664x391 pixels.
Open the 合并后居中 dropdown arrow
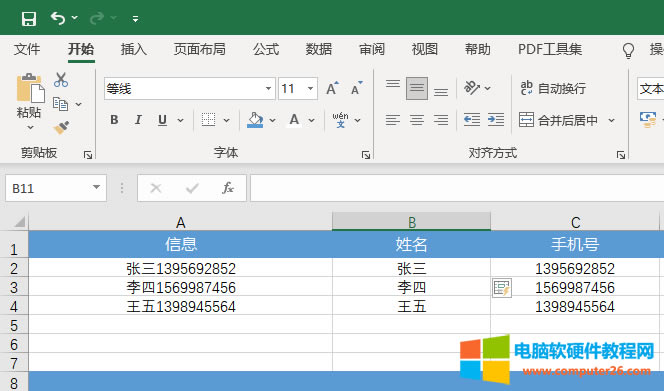611,120
